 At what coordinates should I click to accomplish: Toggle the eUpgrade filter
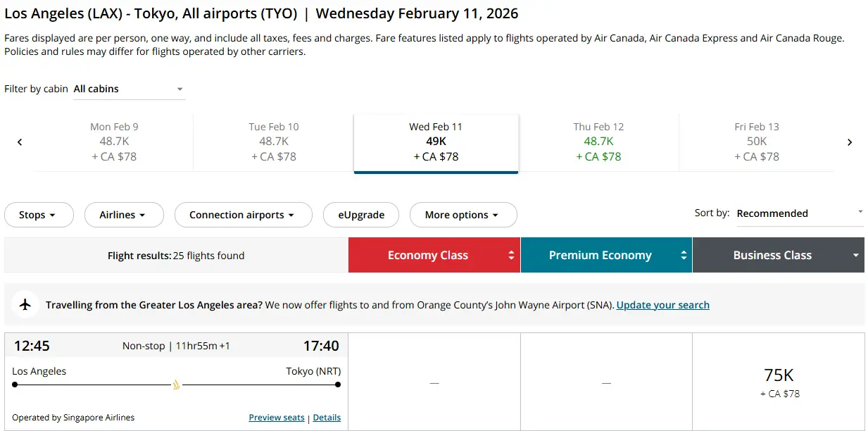click(x=361, y=215)
